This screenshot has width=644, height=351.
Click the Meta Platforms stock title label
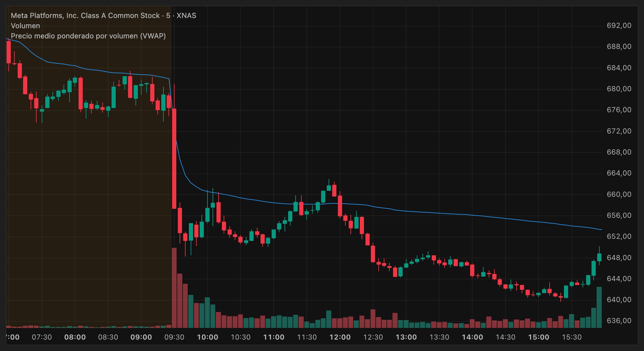click(x=103, y=16)
